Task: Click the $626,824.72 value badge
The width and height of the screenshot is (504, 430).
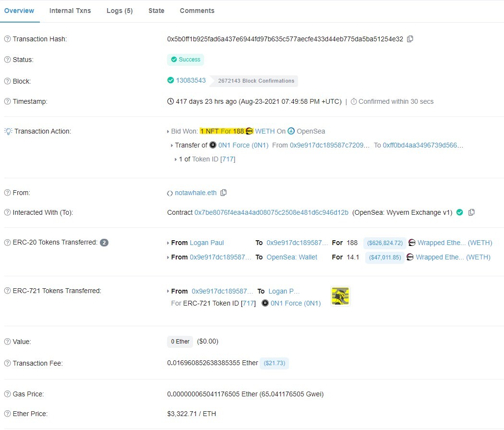Action: click(x=385, y=243)
